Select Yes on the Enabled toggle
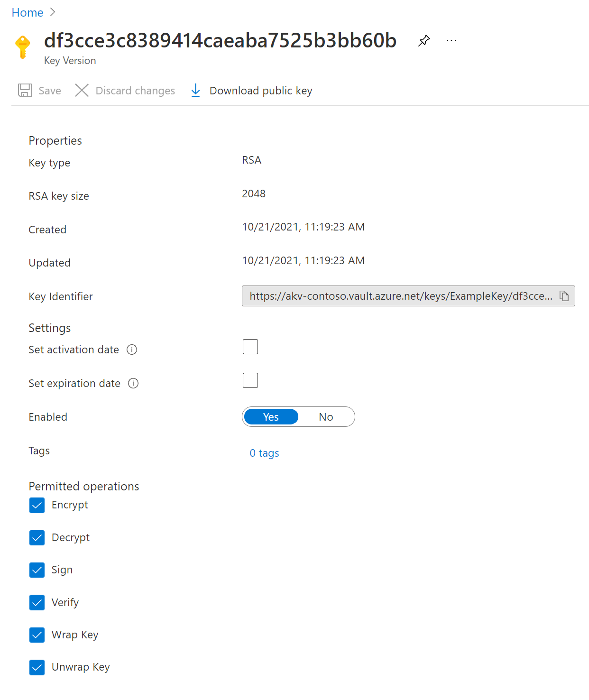The width and height of the screenshot is (589, 700). 271,417
